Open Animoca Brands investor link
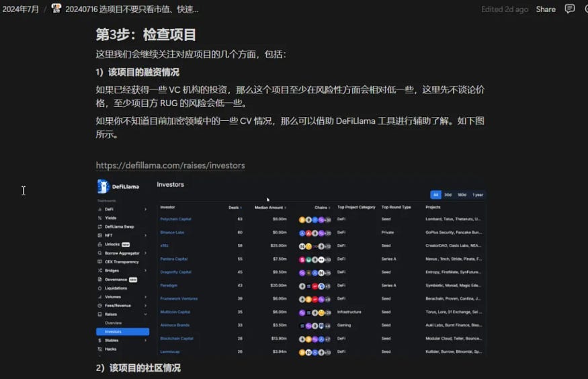The height and width of the screenshot is (379, 588). tap(175, 325)
